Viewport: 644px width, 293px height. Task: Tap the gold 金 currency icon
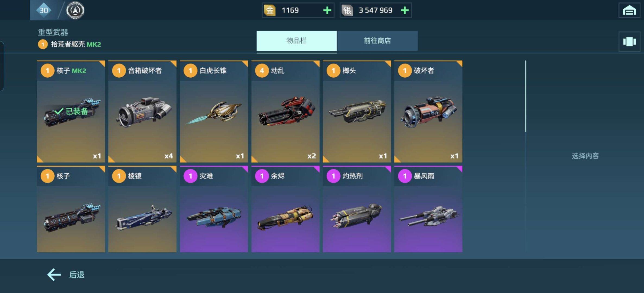click(270, 10)
